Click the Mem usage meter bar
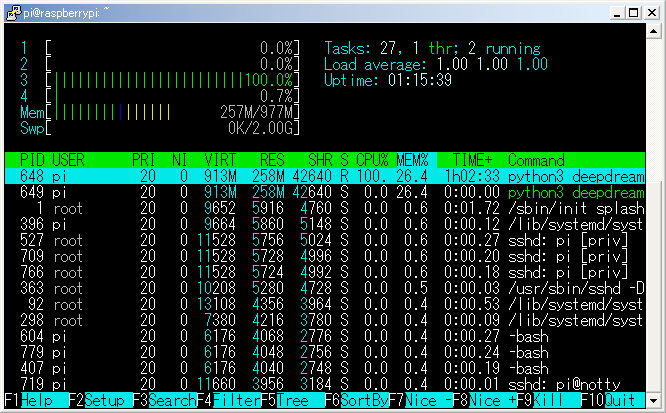Screen dimensions: 666x413 [x=172, y=112]
